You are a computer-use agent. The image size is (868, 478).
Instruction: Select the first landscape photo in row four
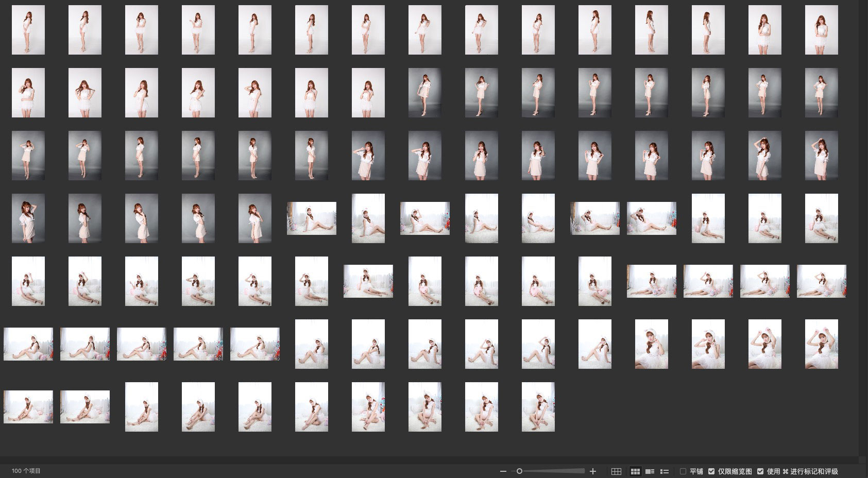(312, 218)
